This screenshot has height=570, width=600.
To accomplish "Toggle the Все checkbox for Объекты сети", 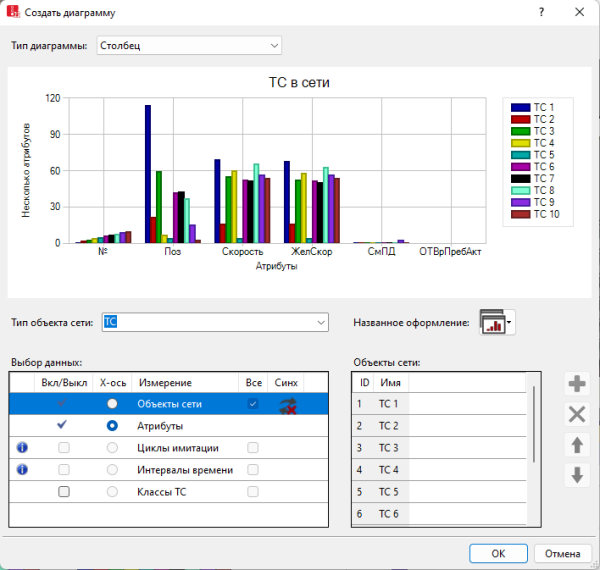I will click(x=253, y=403).
